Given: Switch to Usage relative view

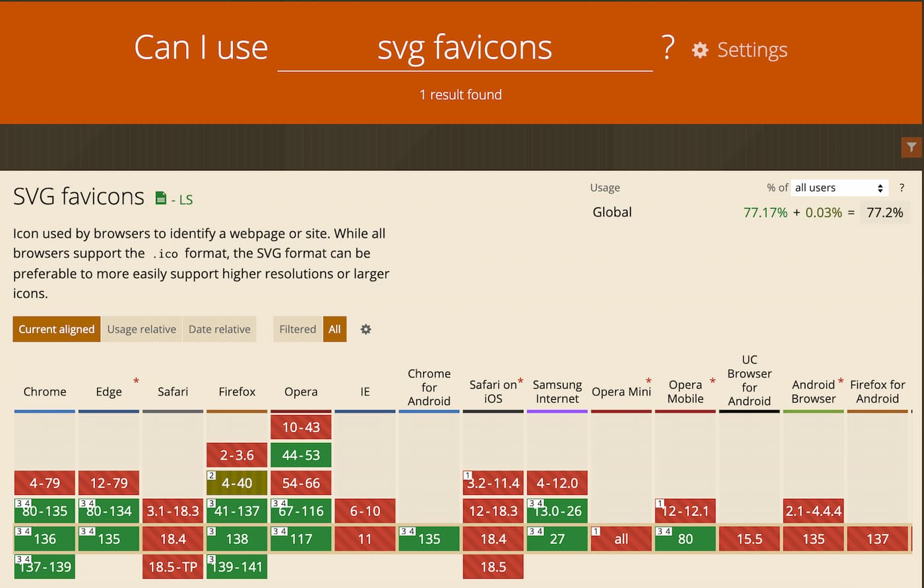Looking at the screenshot, I should [x=142, y=329].
